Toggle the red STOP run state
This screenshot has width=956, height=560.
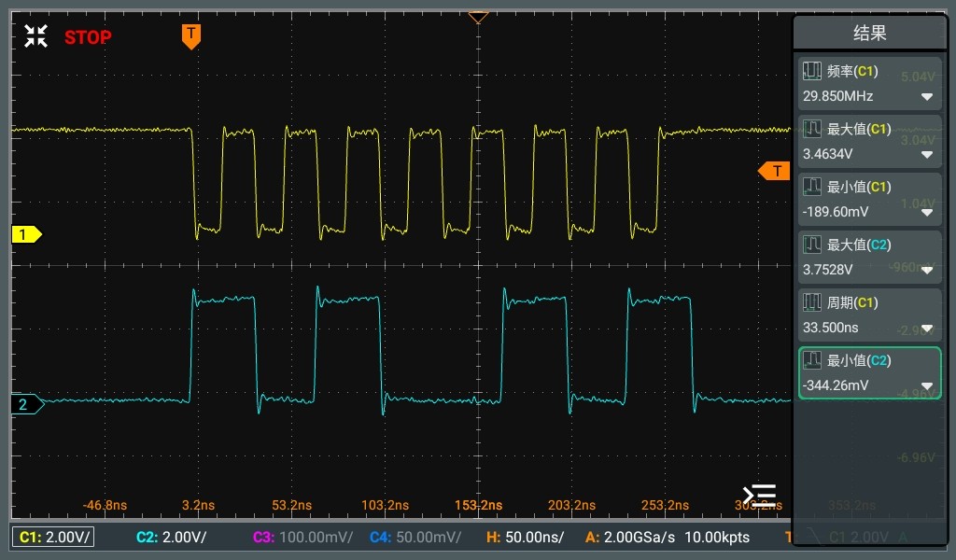(87, 37)
